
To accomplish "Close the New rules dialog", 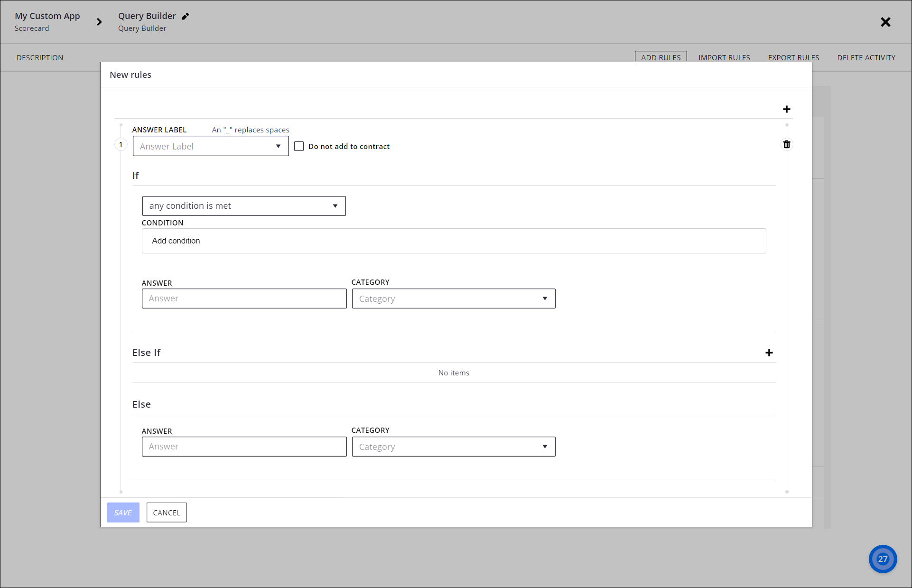I will click(885, 22).
